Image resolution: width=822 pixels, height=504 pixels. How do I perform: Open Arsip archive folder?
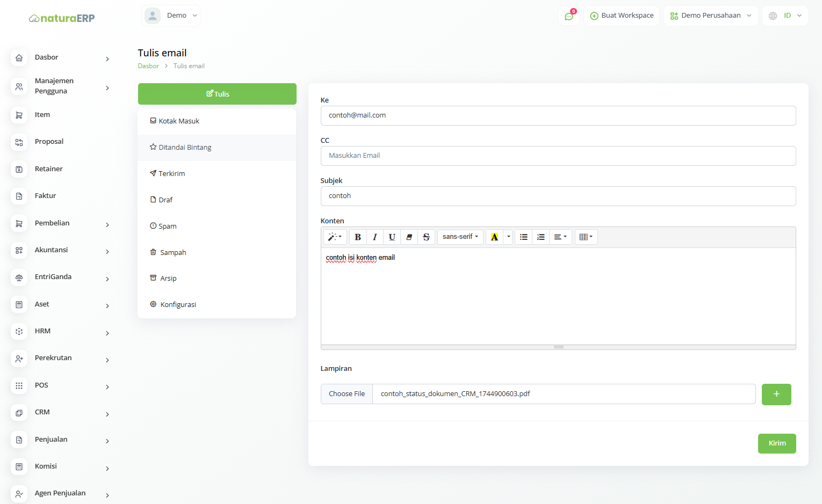217,279
